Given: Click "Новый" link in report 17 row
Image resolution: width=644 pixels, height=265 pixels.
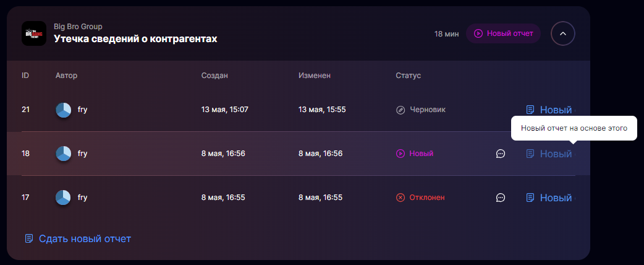Looking at the screenshot, I should [556, 198].
